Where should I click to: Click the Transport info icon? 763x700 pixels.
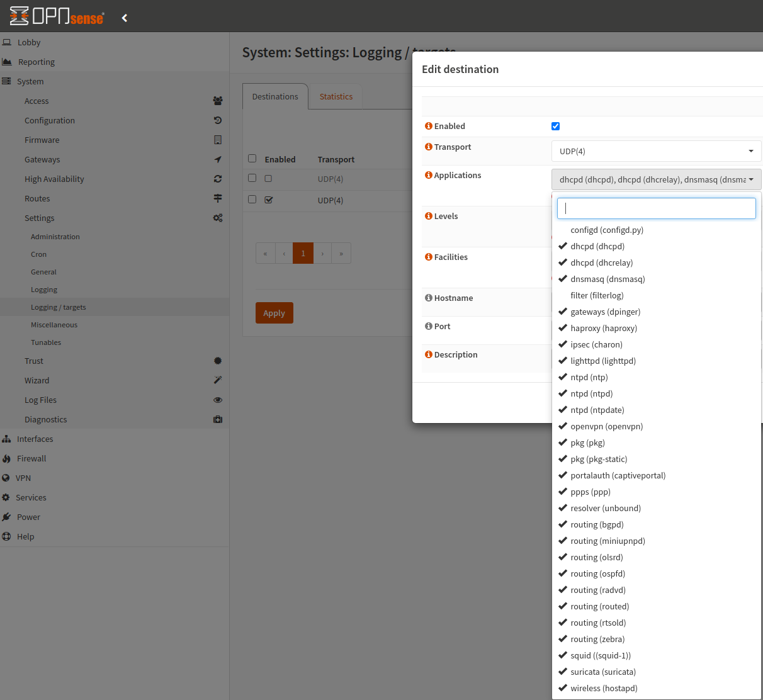click(x=429, y=147)
